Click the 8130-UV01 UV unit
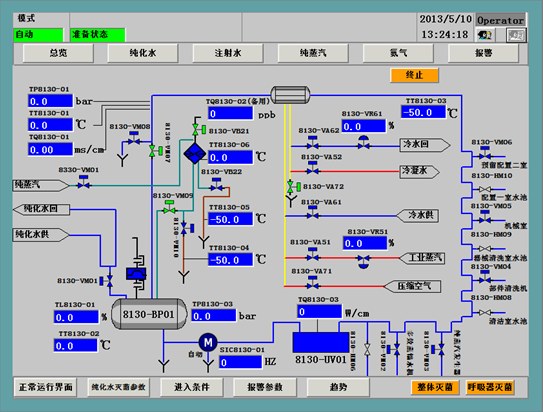Screen dimensions: 543x412 pyautogui.click(x=321, y=342)
